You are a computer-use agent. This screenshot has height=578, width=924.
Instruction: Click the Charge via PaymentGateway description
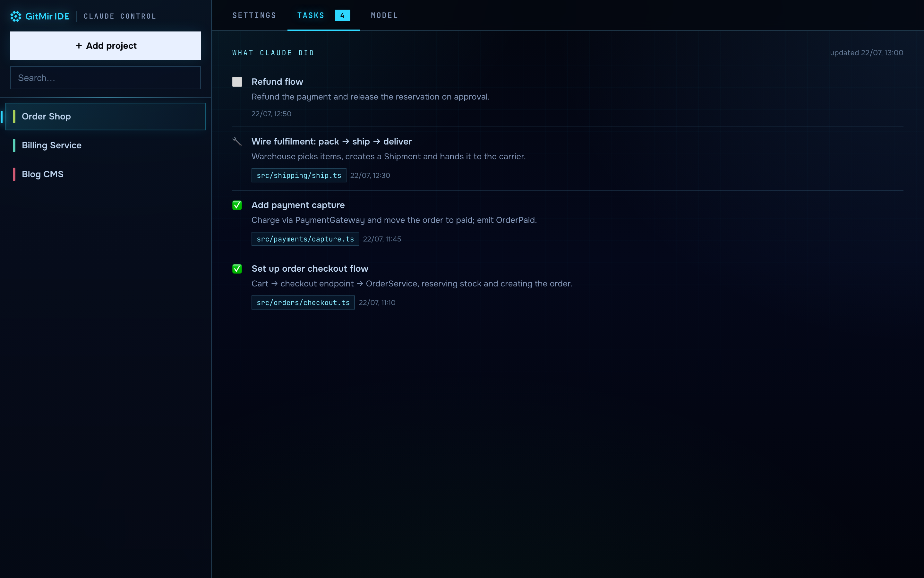click(x=394, y=220)
